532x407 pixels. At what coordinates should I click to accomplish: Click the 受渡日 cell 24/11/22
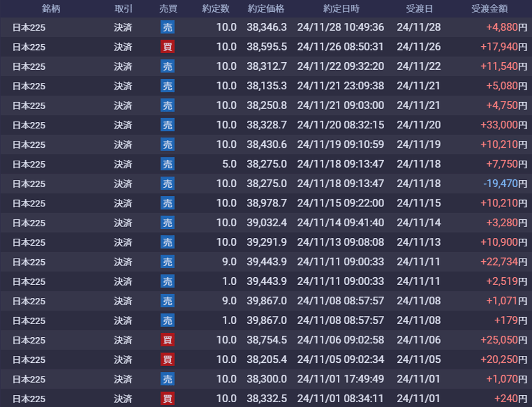tap(419, 67)
